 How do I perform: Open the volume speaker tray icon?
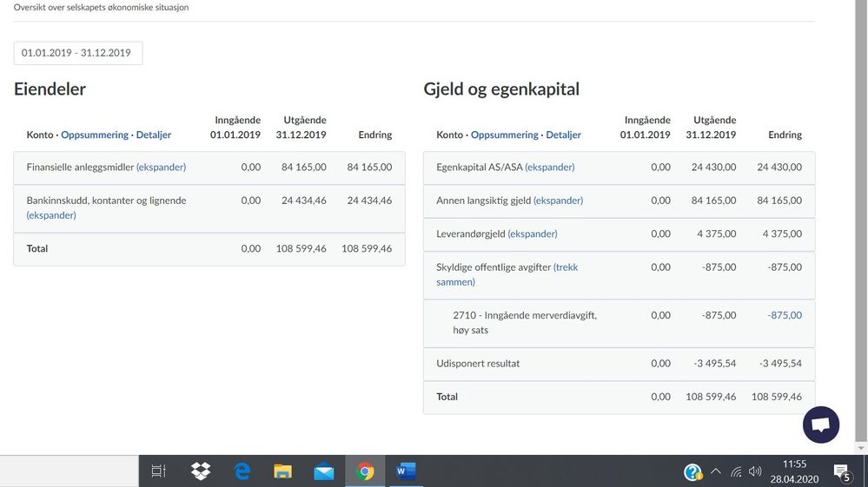tap(755, 471)
